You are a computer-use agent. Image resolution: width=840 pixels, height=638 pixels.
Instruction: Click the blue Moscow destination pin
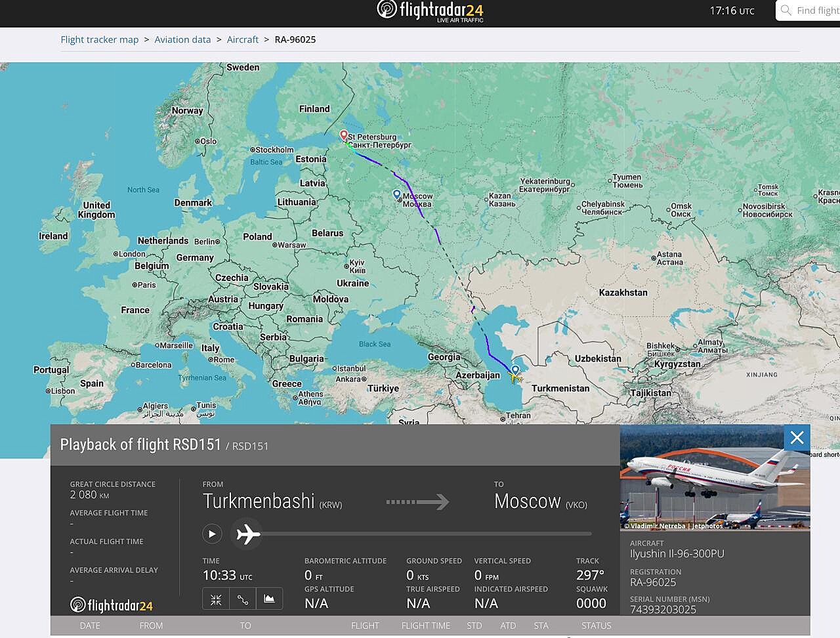click(397, 195)
